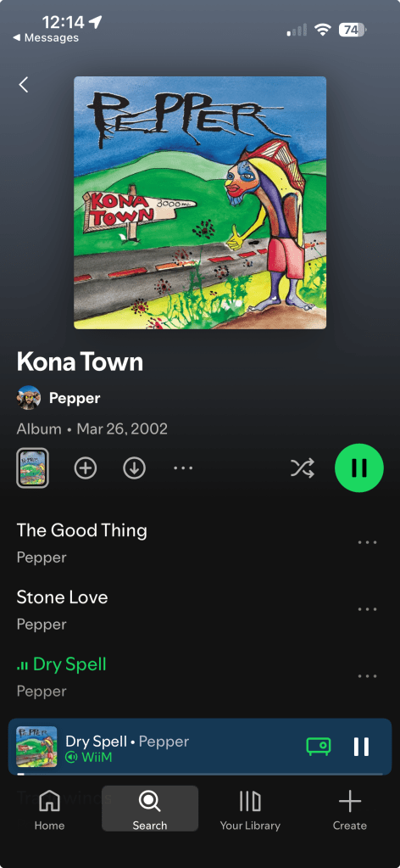
Task: Open the Create tab
Action: pyautogui.click(x=350, y=810)
